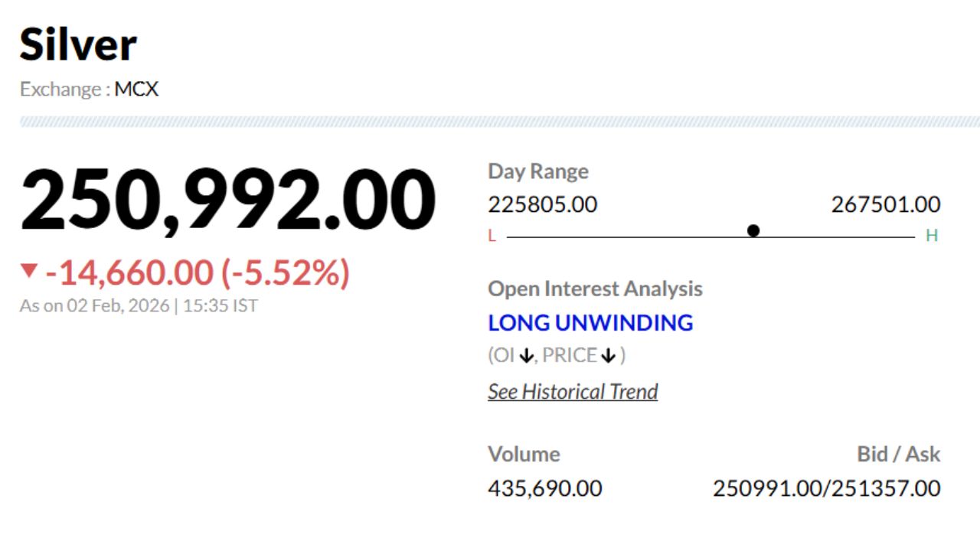The image size is (980, 551).
Task: Click the red down triangle price indicator
Action: pos(29,271)
